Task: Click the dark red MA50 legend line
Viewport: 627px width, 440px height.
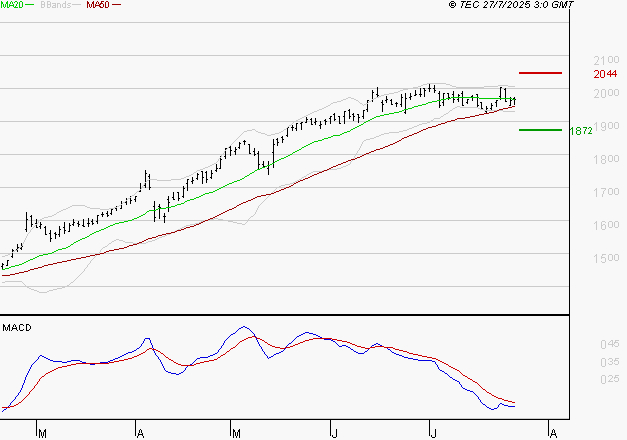Action: point(116,5)
